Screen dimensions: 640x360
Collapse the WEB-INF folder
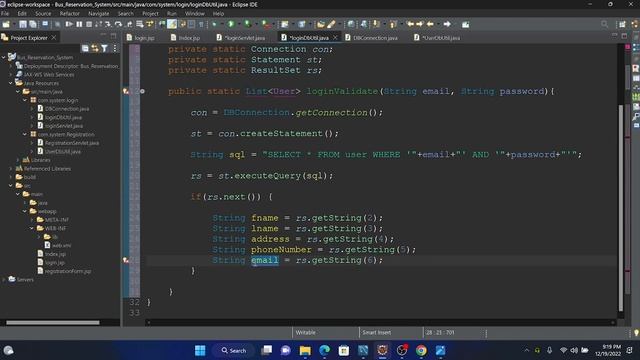pos(32,228)
